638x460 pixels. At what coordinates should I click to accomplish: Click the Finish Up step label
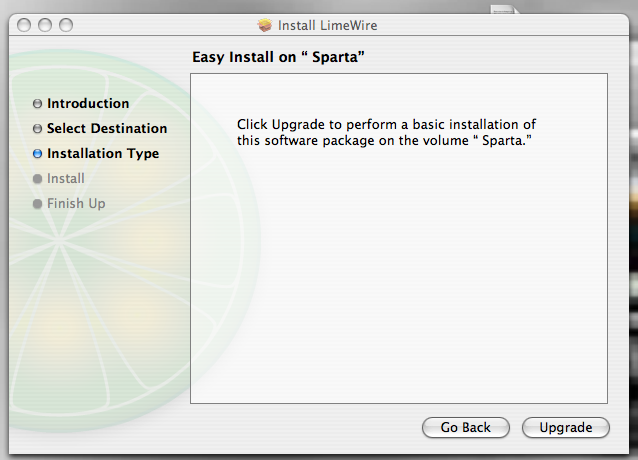(76, 204)
